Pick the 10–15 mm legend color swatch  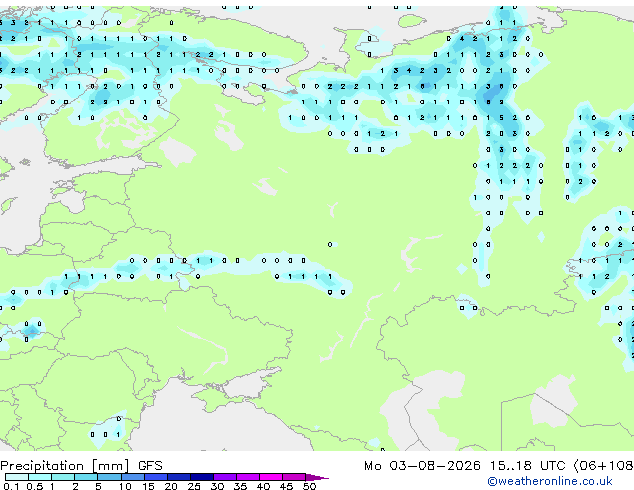point(132,477)
